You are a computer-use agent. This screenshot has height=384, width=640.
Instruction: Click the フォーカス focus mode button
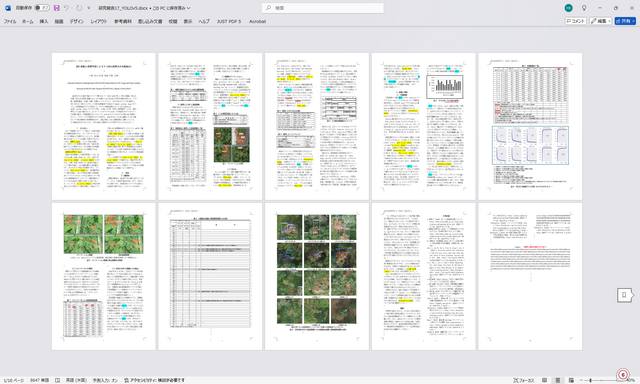point(524,380)
